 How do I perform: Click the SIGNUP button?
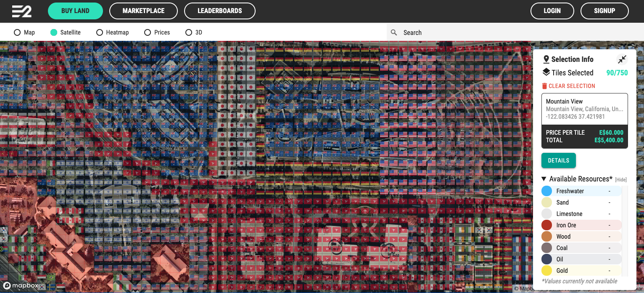click(x=604, y=11)
